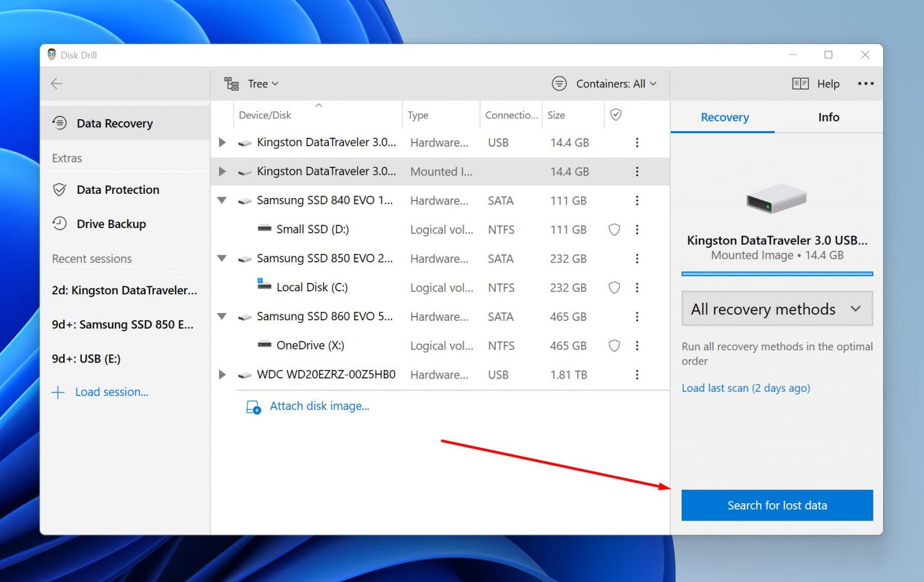Open the Help panel

pos(816,84)
